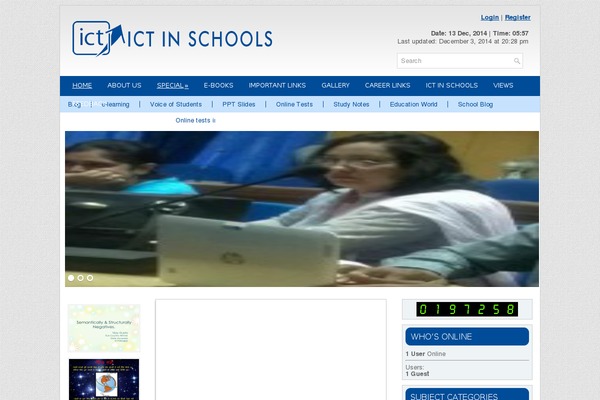Select the second slider dot
This screenshot has height=400, width=600.
coord(80,278)
